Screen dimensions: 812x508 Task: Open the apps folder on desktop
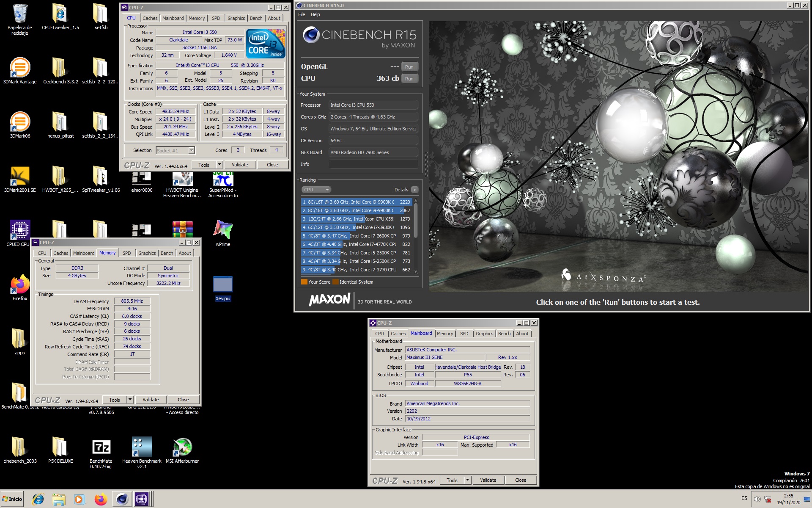20,342
